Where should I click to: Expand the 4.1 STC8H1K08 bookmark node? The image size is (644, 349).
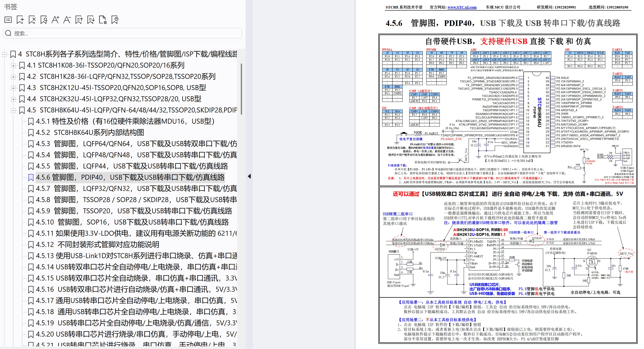pyautogui.click(x=13, y=66)
